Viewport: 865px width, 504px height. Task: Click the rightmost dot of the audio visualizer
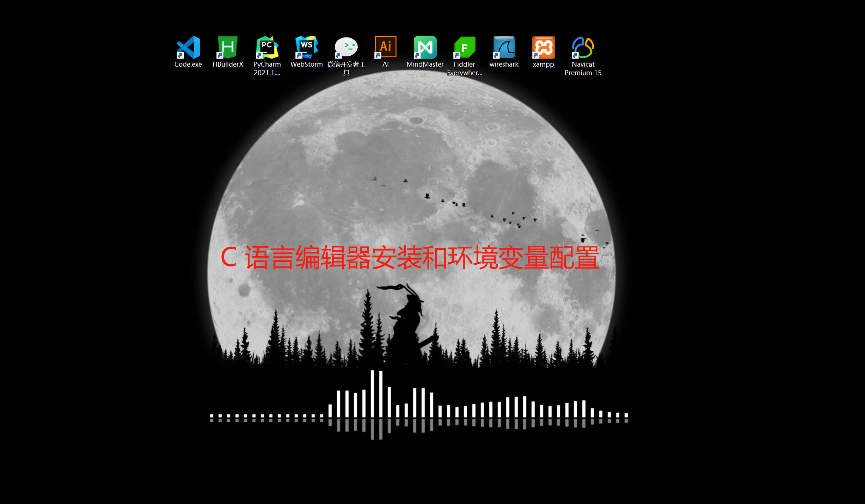pyautogui.click(x=626, y=416)
